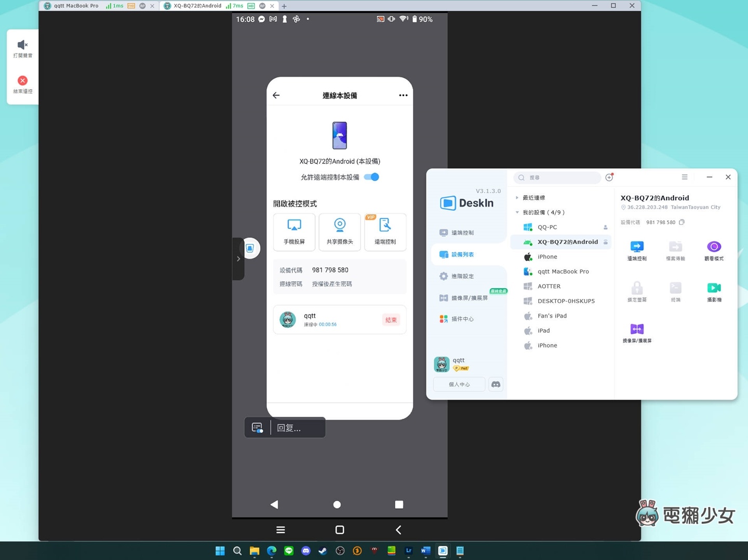The image size is (748, 560).
Task: Select the XQ-BQ72的Android session tab
Action: 197,6
